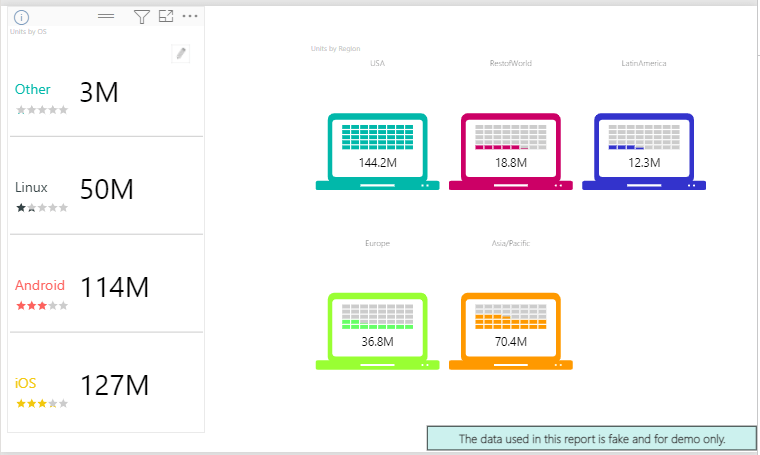This screenshot has height=455, width=760.
Task: Click the 3M value for Other
Action: 99,92
